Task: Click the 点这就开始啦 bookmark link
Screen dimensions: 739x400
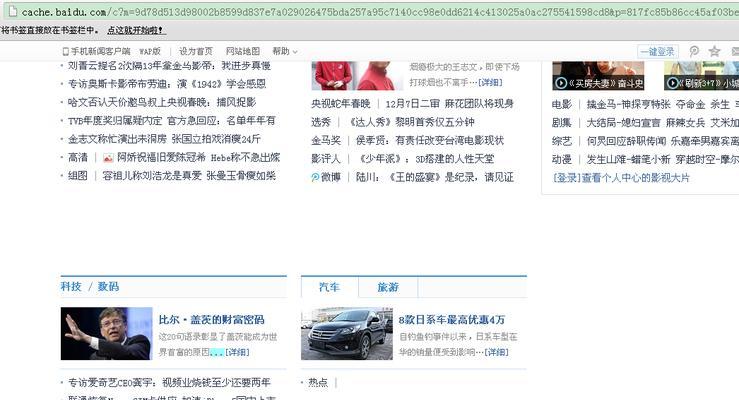Action: click(135, 30)
